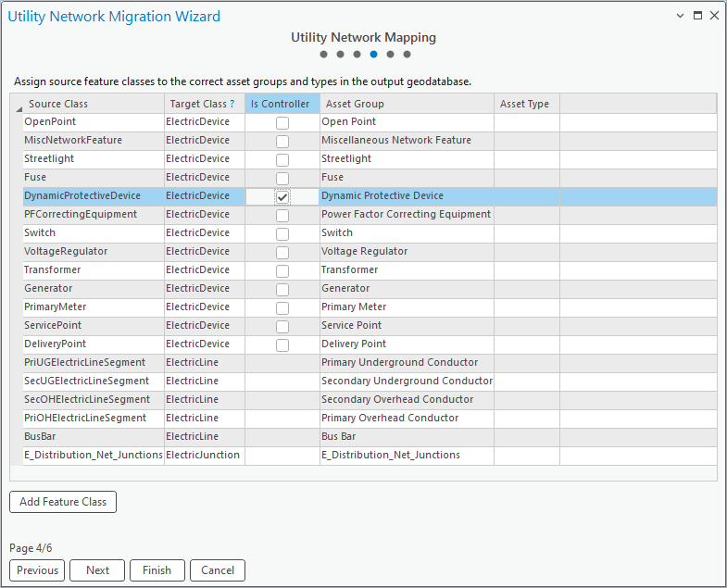Select the Streetlight source class cell
The height and width of the screenshot is (588, 727).
(x=94, y=159)
